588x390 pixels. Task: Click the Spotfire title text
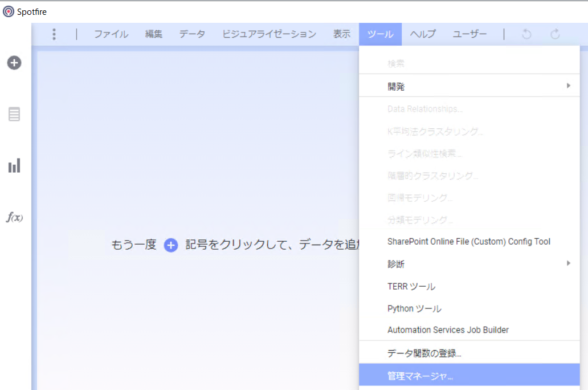click(x=32, y=12)
